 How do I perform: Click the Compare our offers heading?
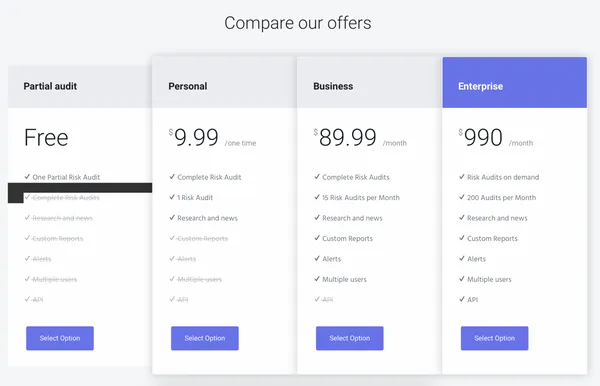pos(298,23)
